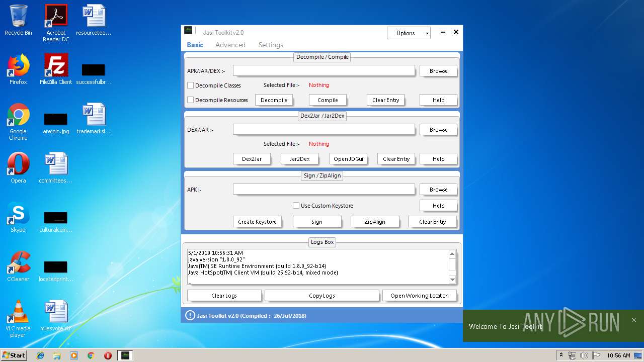Viewport: 644px width, 362px height.
Task: Click Help in Decompile/Compile section
Action: pos(438,100)
